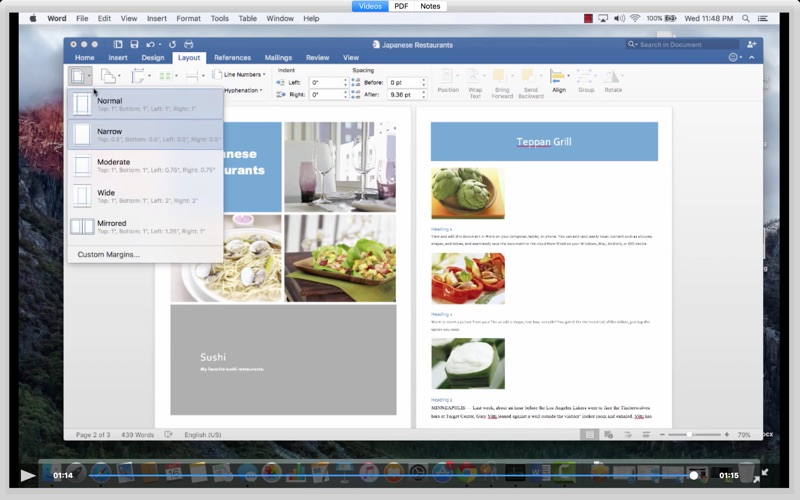This screenshot has width=800, height=500.
Task: Open the smiley feedback dropdown
Action: [x=735, y=58]
